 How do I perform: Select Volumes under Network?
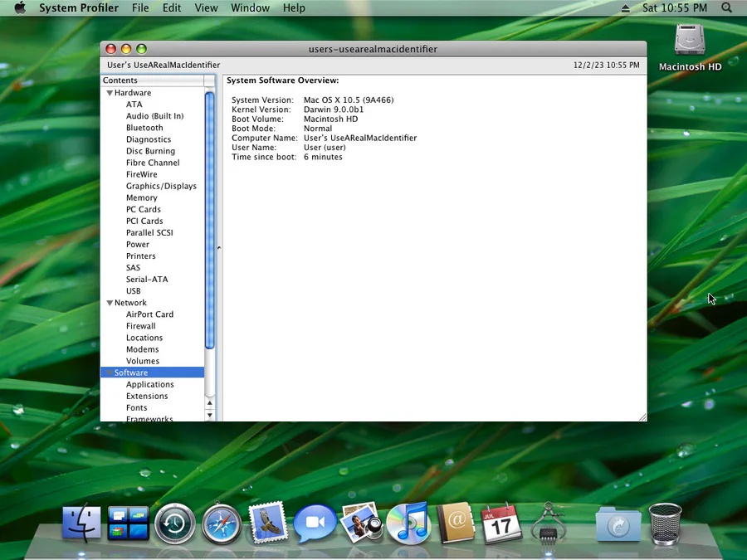(143, 361)
